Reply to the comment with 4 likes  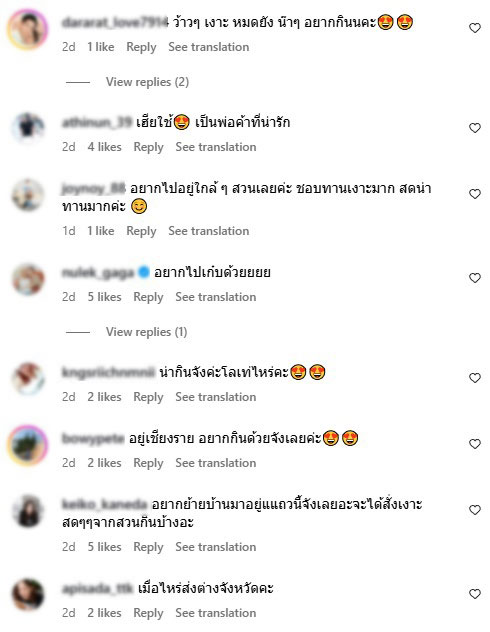[x=148, y=147]
